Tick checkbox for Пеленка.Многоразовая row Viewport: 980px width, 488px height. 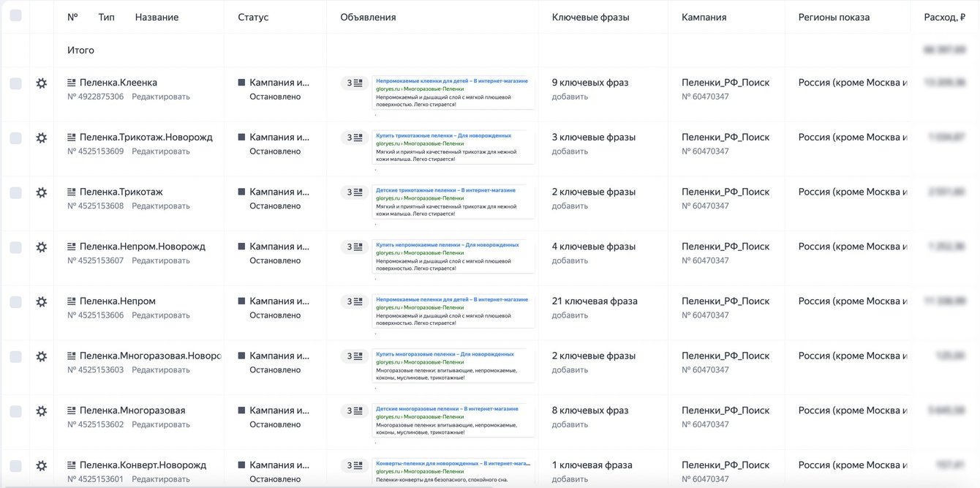click(x=15, y=412)
